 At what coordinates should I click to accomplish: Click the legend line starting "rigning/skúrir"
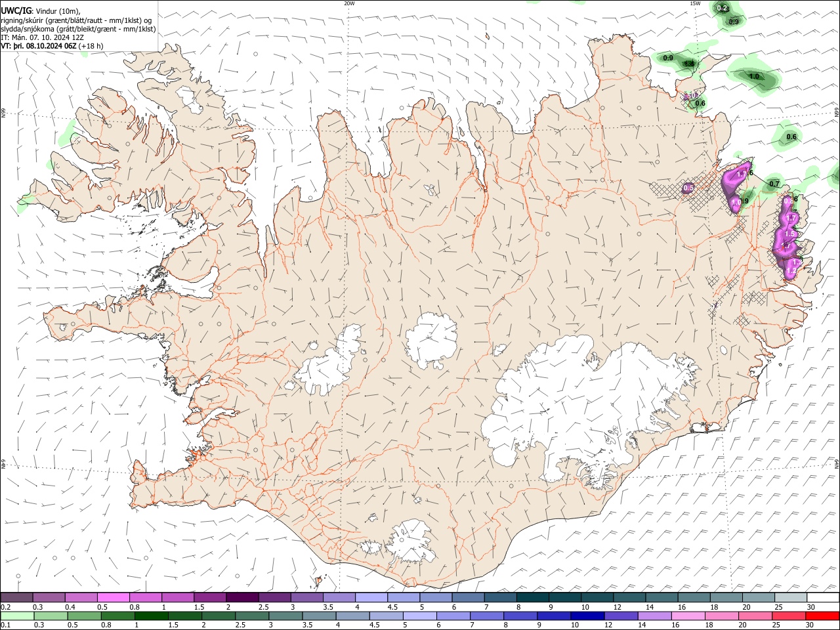click(x=76, y=20)
